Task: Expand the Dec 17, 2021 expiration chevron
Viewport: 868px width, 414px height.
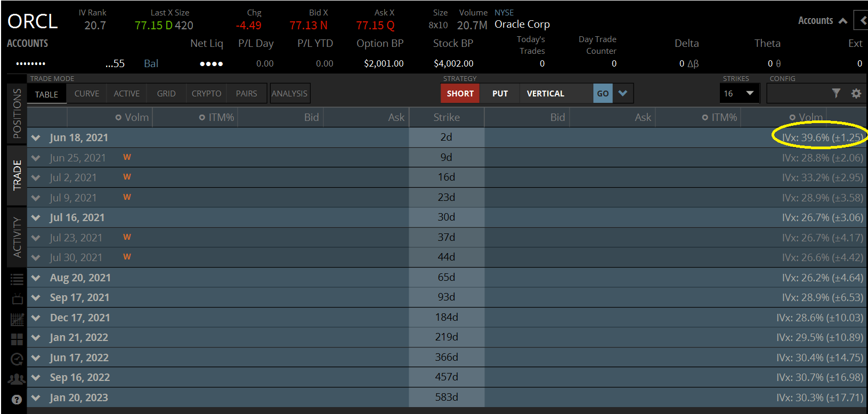Action: (36, 318)
